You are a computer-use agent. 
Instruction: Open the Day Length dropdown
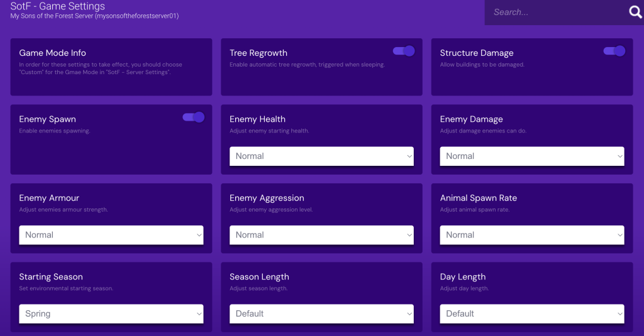click(532, 314)
